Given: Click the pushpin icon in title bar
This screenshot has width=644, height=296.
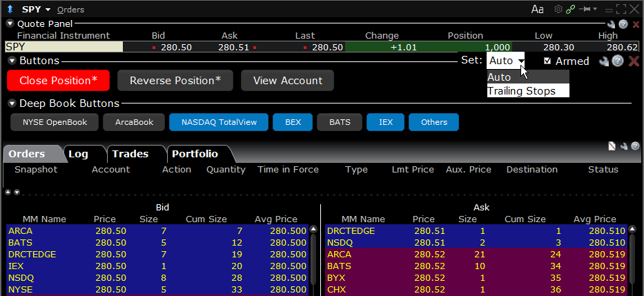Looking at the screenshot, I should (x=584, y=10).
